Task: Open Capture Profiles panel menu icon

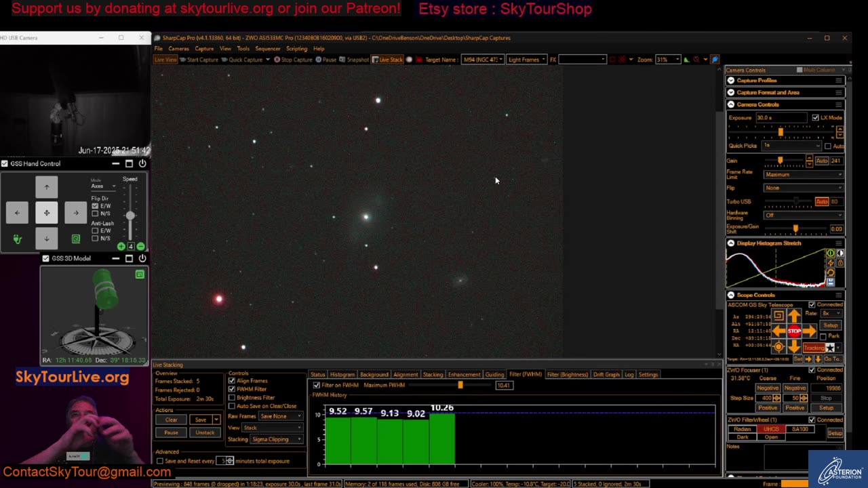Action: (839, 81)
